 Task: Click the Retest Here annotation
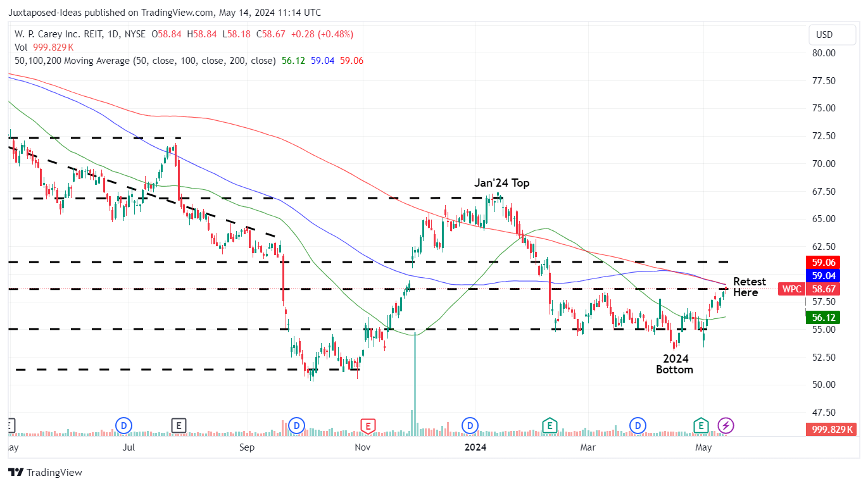coord(750,287)
